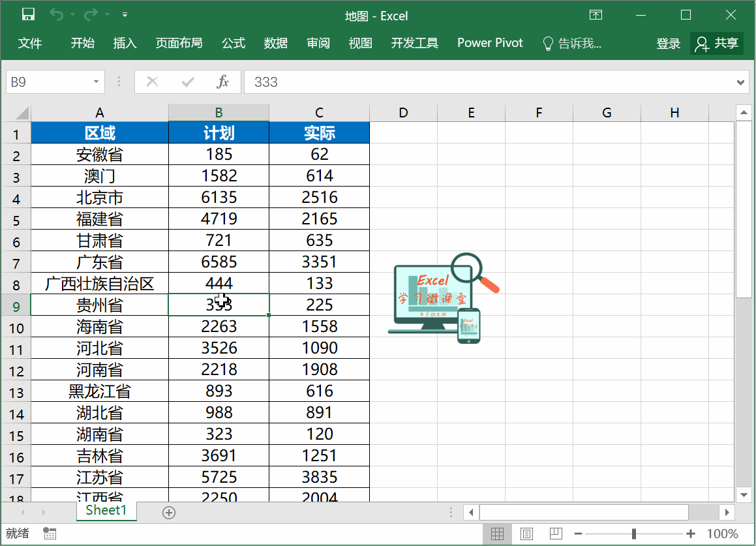
Task: Select the Sheet1 tab
Action: [x=106, y=511]
